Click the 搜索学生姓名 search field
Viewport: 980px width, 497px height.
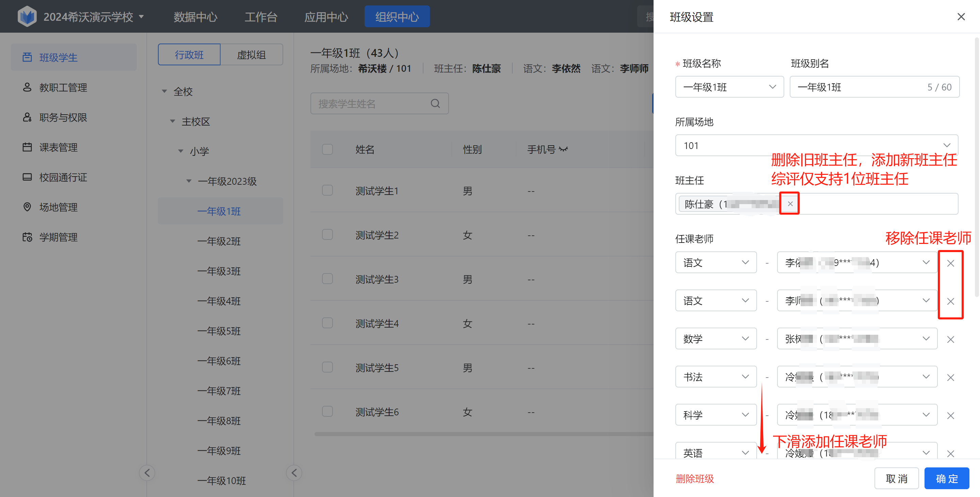379,103
